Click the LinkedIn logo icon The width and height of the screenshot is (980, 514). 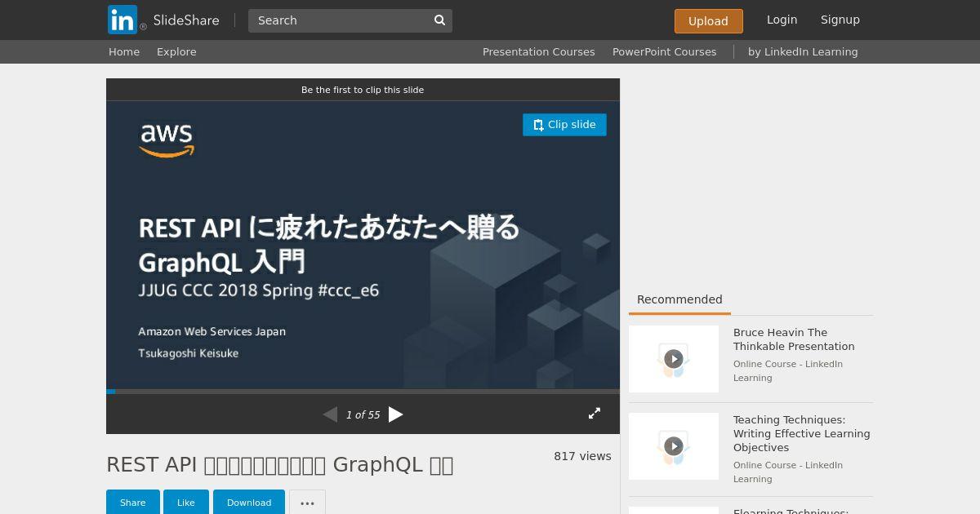coord(122,20)
